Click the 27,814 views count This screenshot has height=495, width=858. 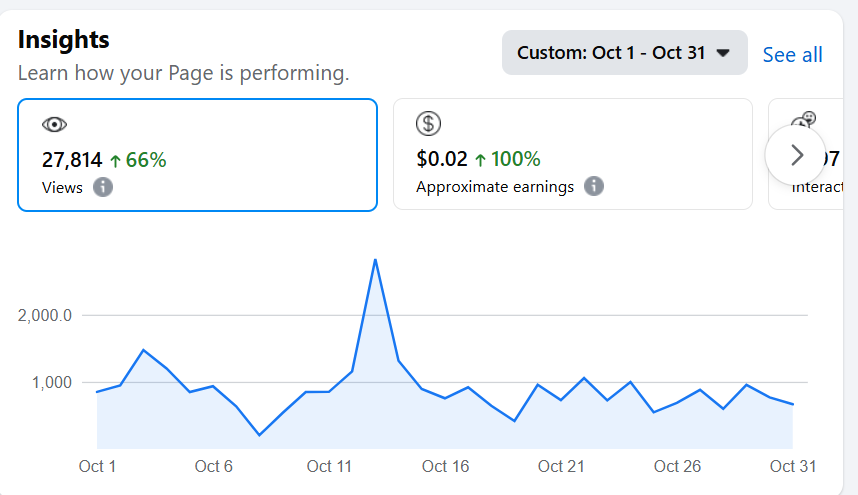point(72,159)
